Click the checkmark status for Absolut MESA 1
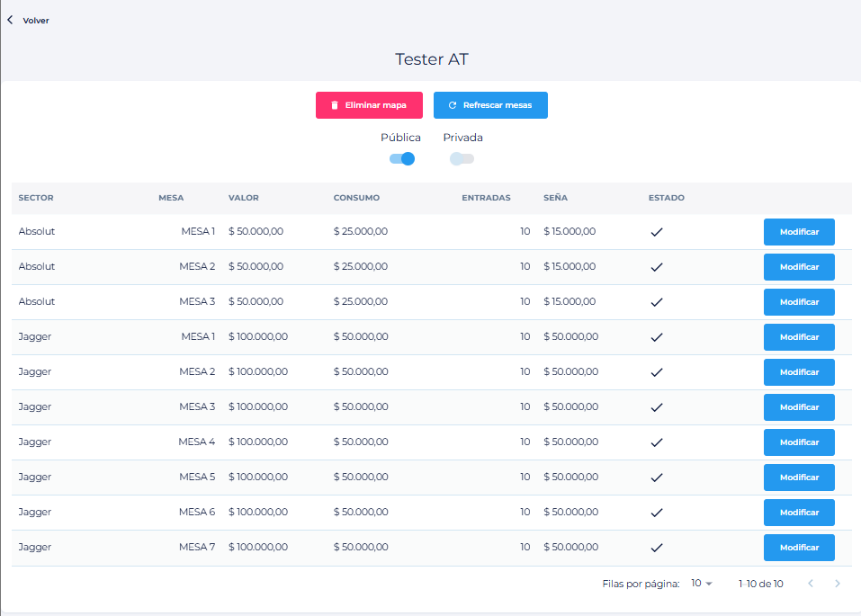The image size is (861, 616). coord(657,232)
